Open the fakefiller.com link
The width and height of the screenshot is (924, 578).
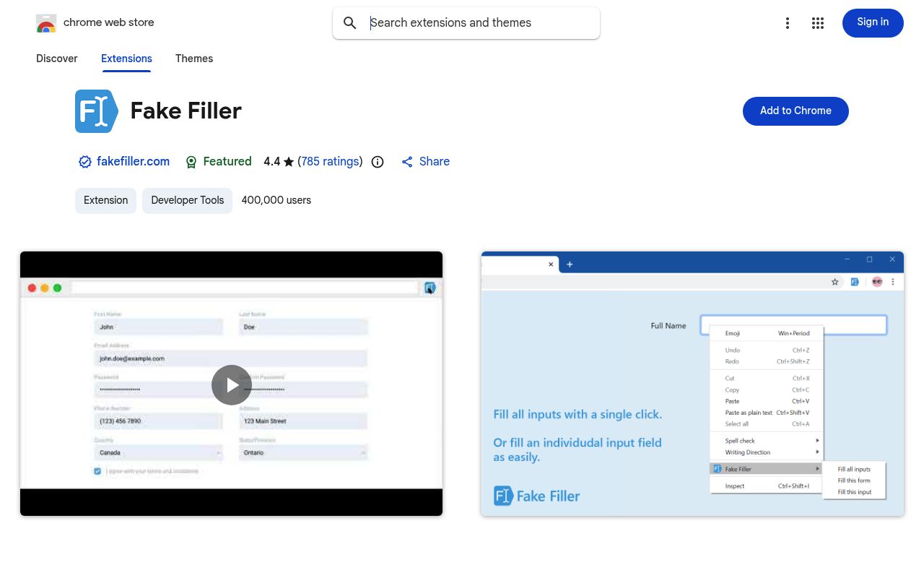pyautogui.click(x=134, y=162)
